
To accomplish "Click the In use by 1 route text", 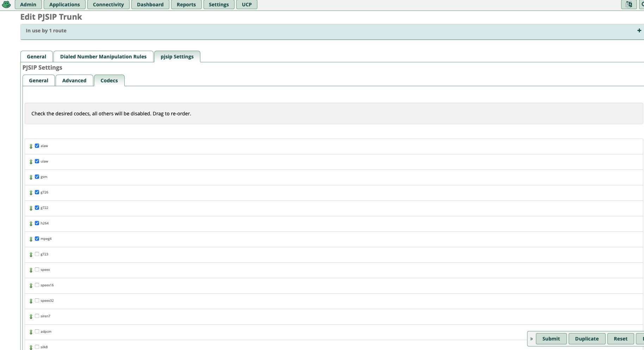I will (x=46, y=31).
